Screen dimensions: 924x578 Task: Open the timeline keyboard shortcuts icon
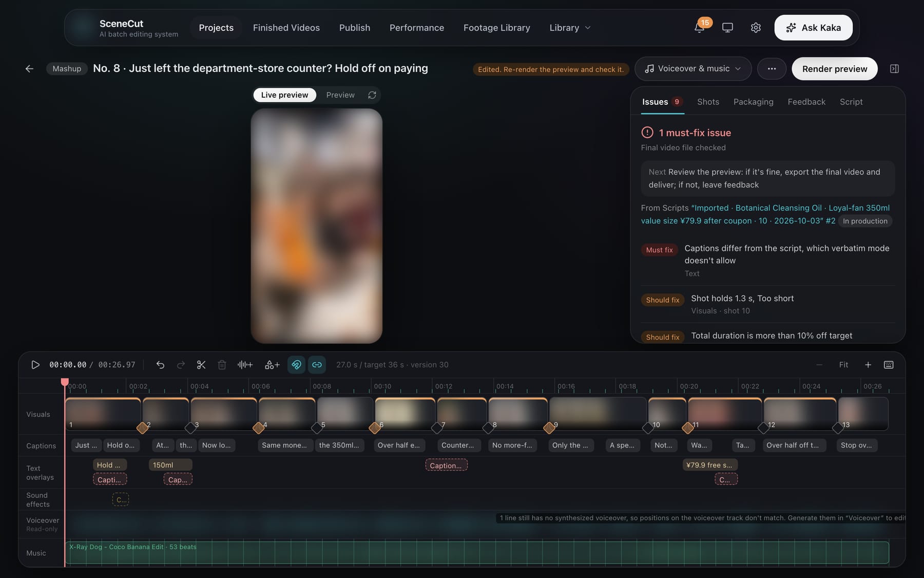point(889,365)
